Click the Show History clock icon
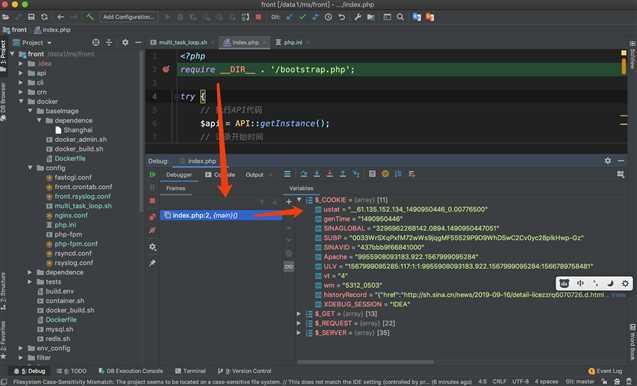 click(x=328, y=17)
